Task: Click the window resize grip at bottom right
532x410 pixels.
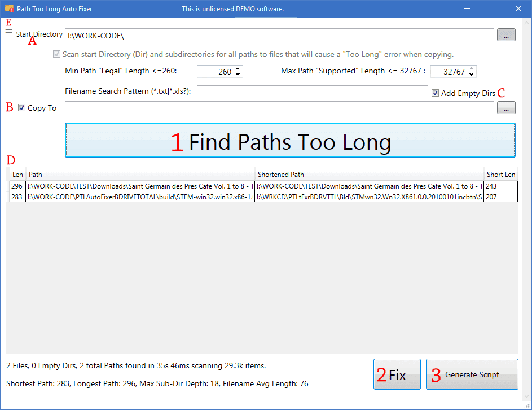Action: 527,405
